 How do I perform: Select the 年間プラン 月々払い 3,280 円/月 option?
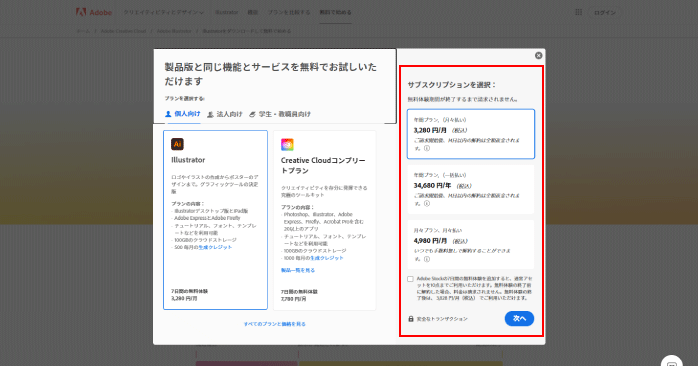point(471,134)
